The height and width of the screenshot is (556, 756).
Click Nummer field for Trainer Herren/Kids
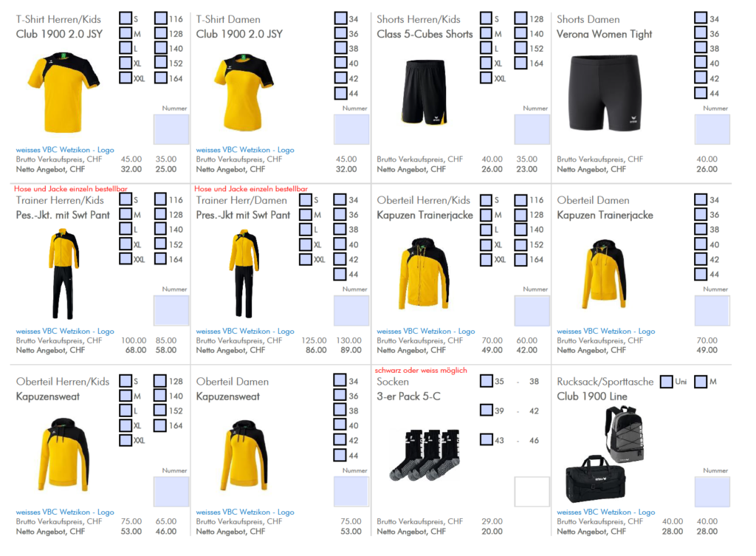pyautogui.click(x=171, y=311)
